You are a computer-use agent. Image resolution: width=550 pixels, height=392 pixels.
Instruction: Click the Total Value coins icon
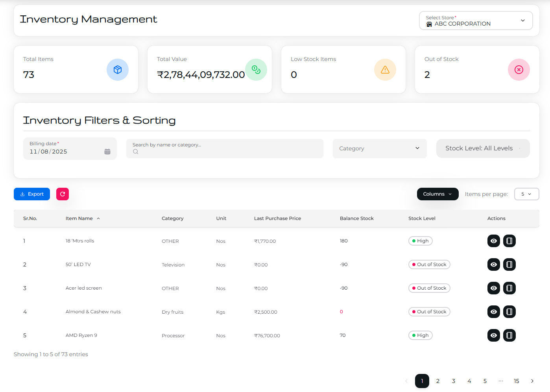click(256, 70)
